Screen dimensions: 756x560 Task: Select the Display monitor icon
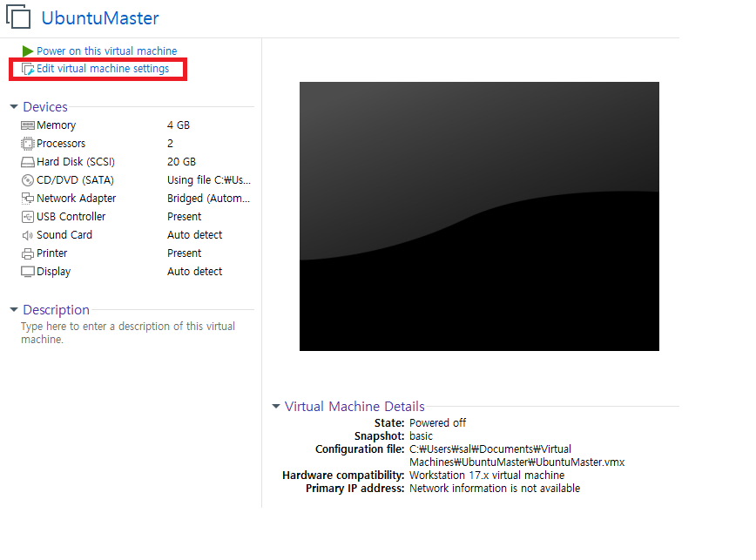coord(28,272)
